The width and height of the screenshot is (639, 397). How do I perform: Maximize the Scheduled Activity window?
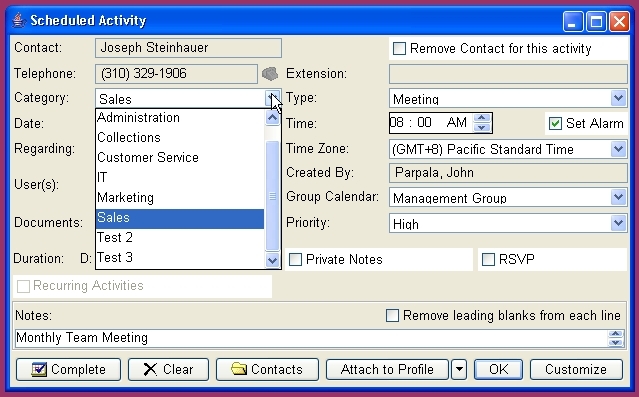(x=596, y=21)
